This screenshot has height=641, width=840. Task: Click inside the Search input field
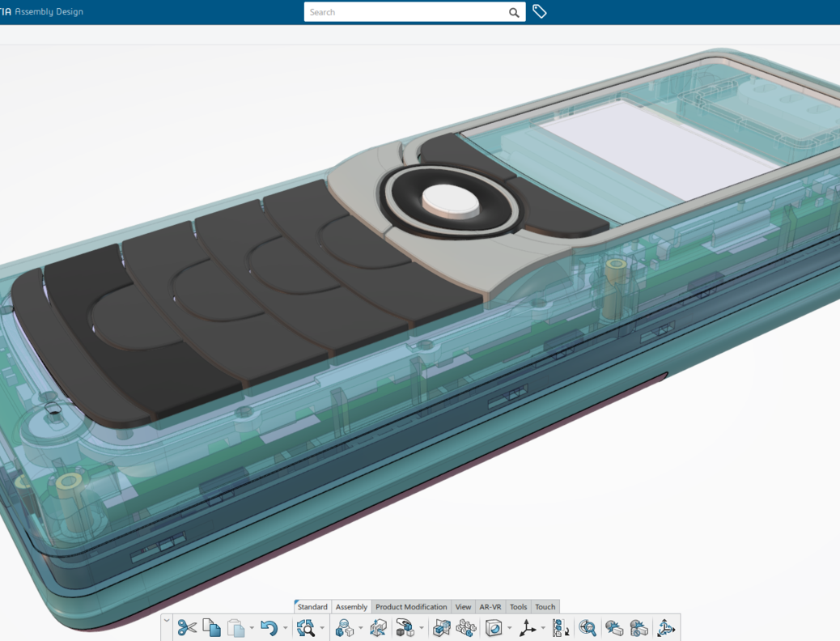[x=405, y=12]
